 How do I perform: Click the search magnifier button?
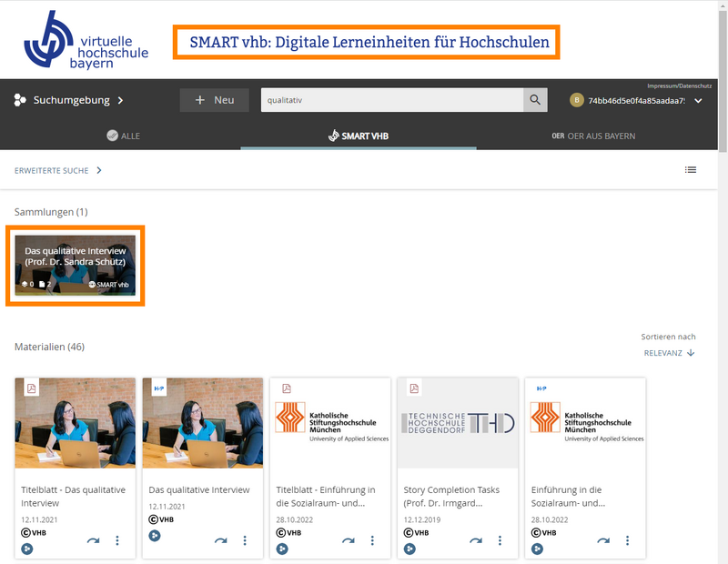tap(535, 100)
